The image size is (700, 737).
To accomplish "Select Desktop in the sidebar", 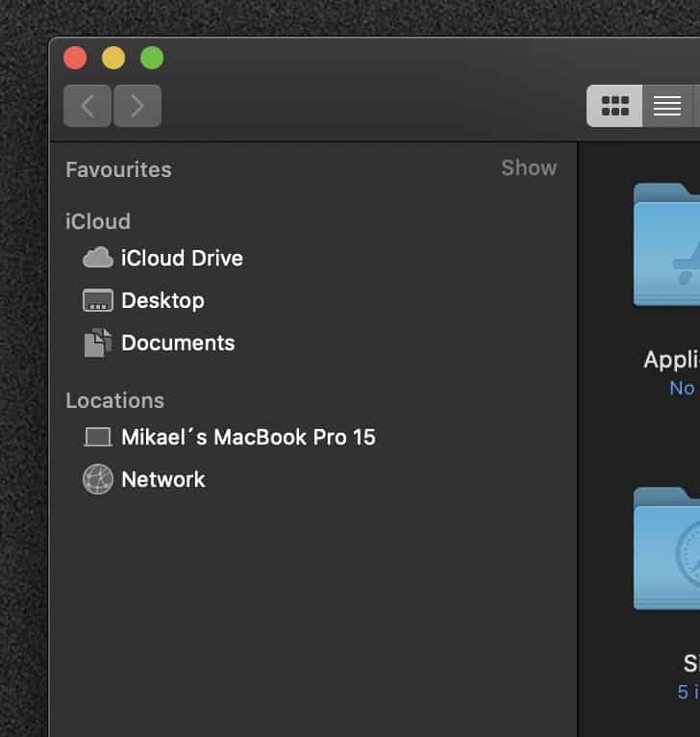I will (x=162, y=301).
